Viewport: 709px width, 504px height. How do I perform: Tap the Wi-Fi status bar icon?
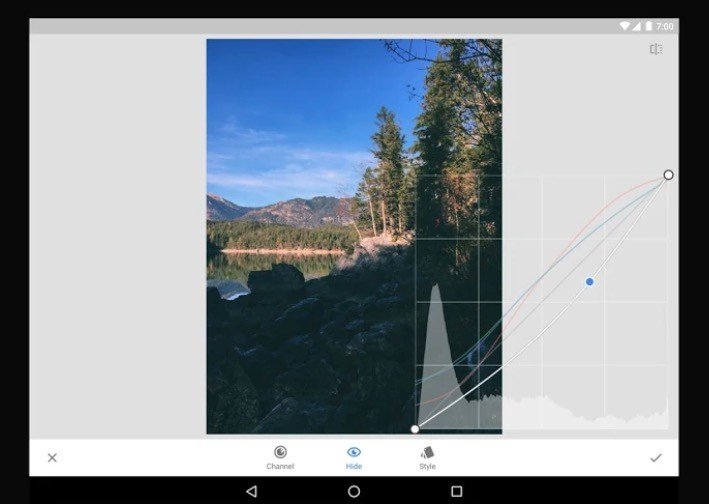(x=624, y=26)
